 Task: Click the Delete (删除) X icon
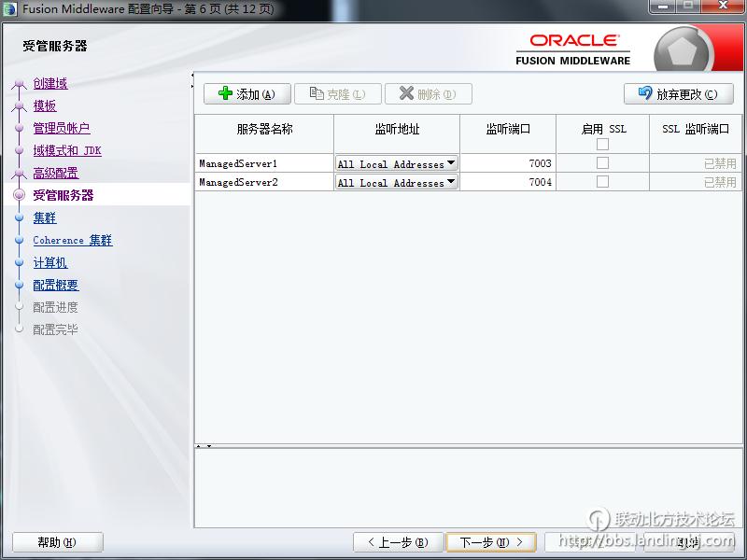[x=406, y=94]
